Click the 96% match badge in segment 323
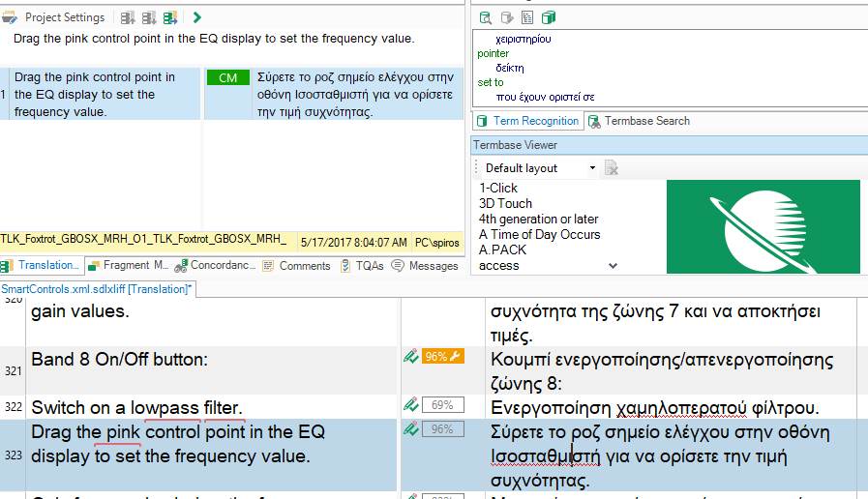The image size is (868, 499). point(443,429)
